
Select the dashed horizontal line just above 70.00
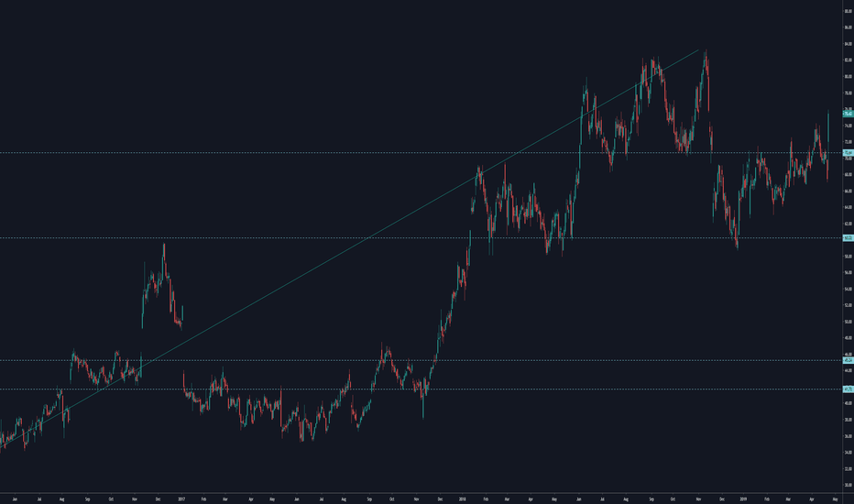[x=421, y=152]
